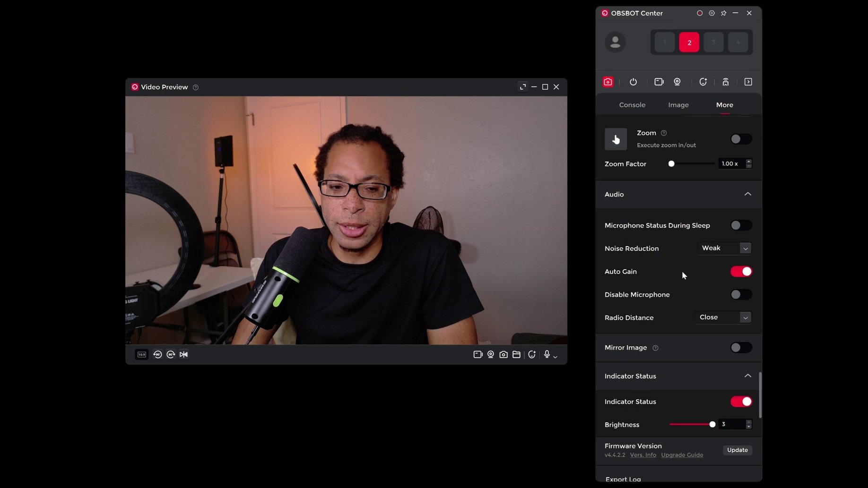Increase Brightness value with up stepper

pyautogui.click(x=748, y=422)
